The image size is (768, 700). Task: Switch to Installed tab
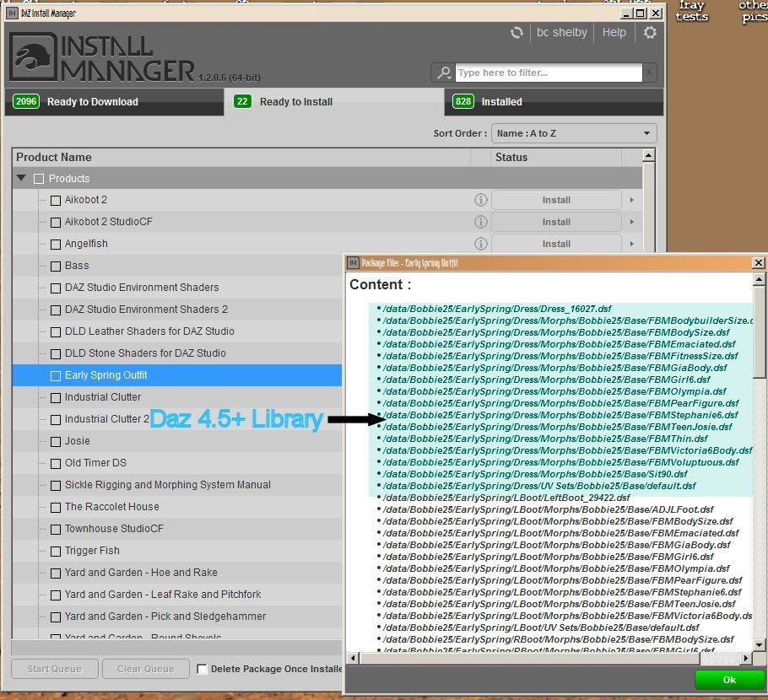tap(554, 102)
